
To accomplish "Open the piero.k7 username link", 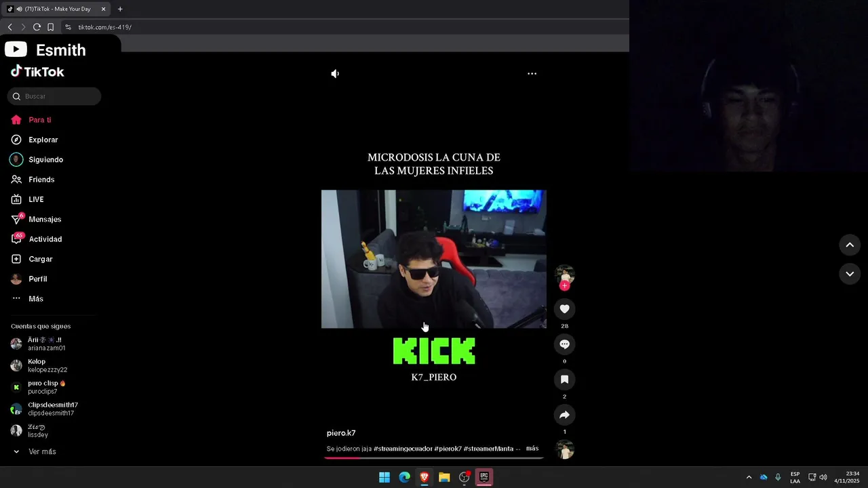I will 341,433.
